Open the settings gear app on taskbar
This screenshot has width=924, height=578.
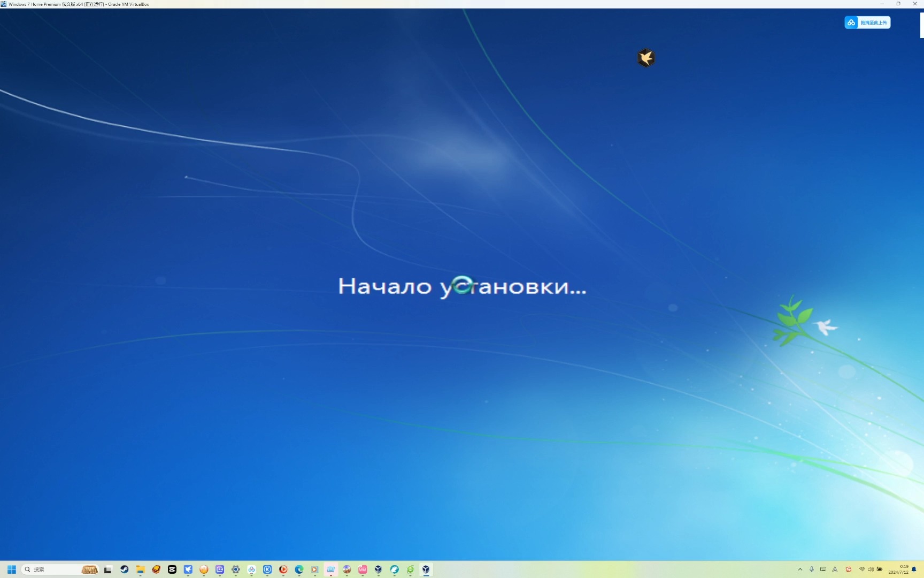[236, 569]
